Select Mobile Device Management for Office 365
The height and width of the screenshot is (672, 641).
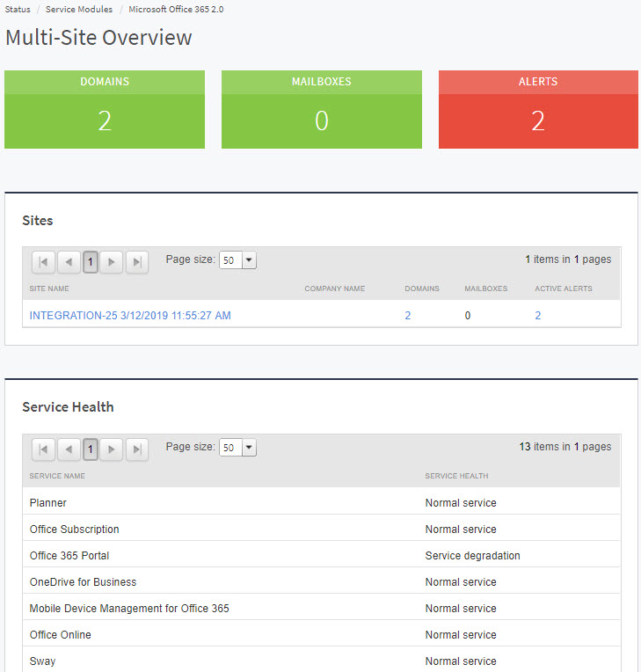click(321, 608)
